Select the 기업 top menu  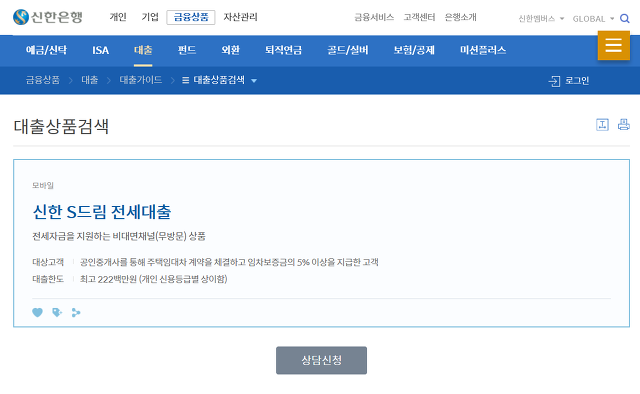(x=150, y=17)
